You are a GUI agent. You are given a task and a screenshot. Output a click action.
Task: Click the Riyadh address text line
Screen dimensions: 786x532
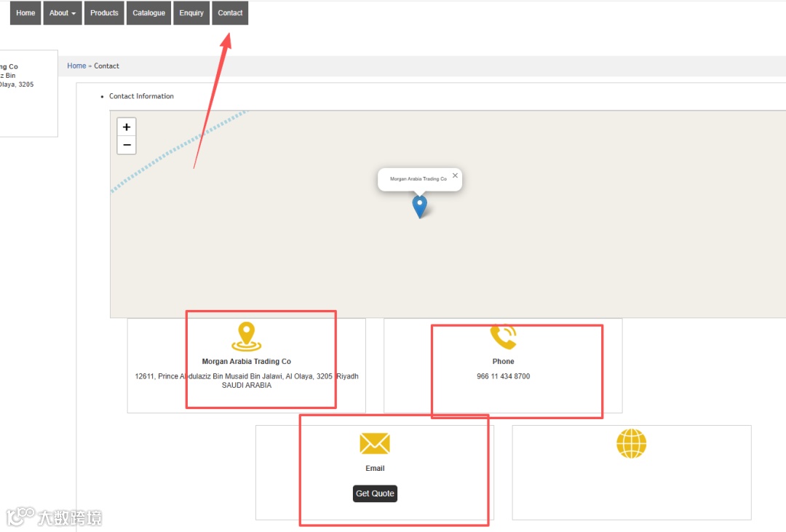pos(246,376)
